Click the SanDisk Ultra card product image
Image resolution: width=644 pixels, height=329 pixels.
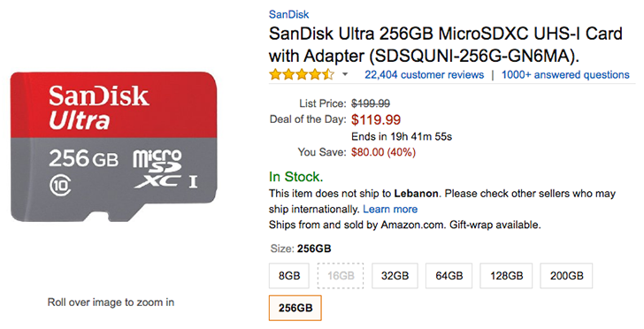114,147
